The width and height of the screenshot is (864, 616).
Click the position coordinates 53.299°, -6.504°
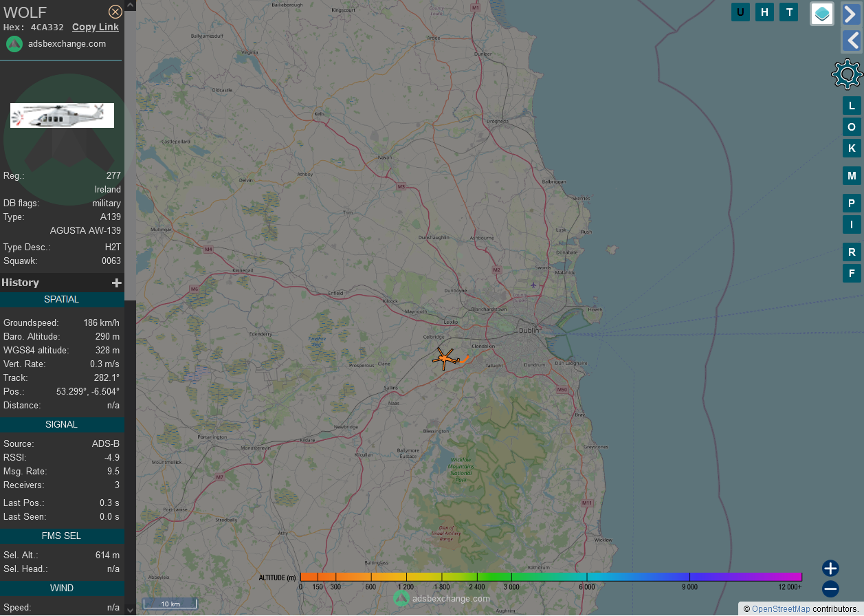(x=88, y=392)
